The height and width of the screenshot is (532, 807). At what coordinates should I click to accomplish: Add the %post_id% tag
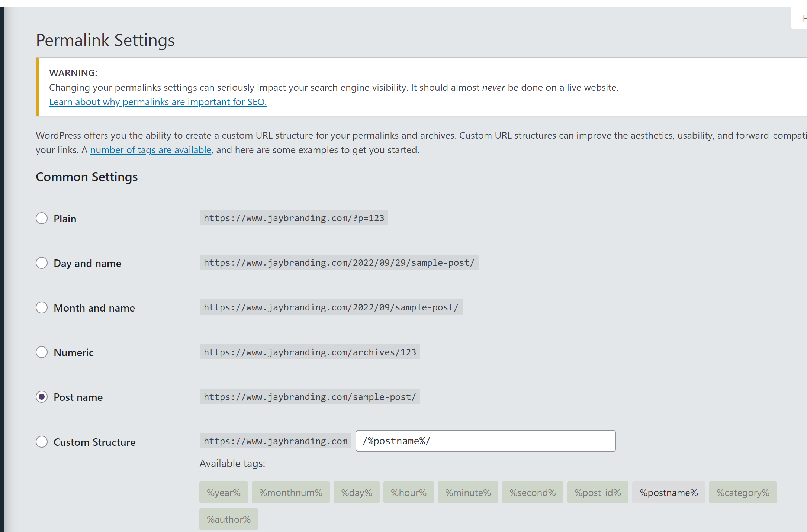pyautogui.click(x=597, y=493)
